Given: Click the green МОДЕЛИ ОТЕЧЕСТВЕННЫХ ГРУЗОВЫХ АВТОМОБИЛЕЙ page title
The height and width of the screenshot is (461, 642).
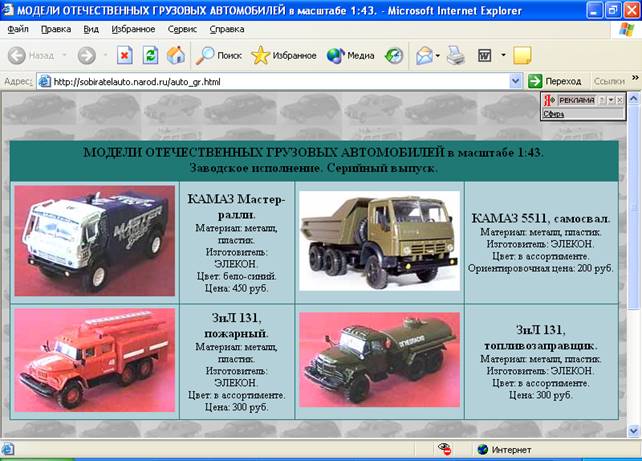Looking at the screenshot, I should click(x=314, y=152).
